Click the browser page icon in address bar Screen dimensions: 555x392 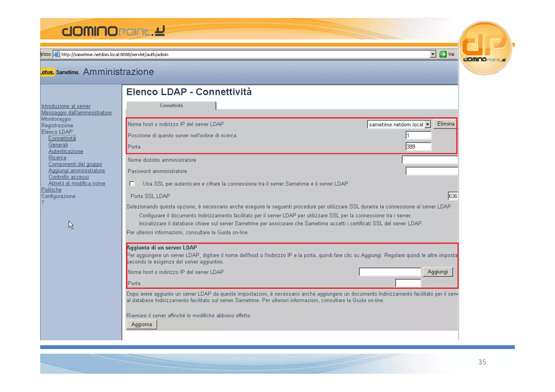(57, 54)
